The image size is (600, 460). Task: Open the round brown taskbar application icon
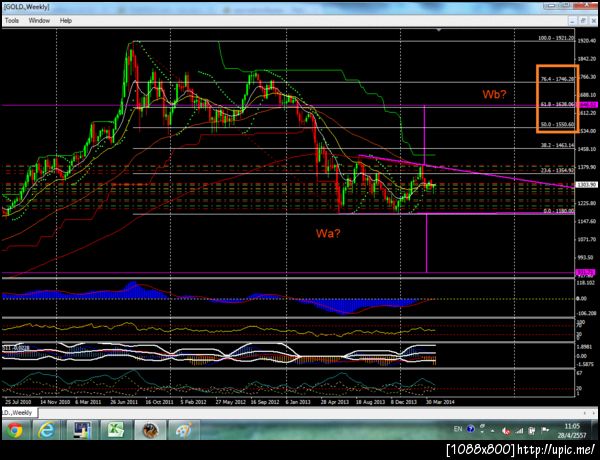(x=150, y=431)
